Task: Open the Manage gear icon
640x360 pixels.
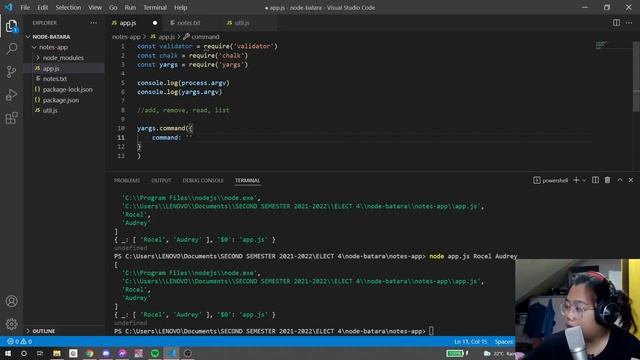Action: click(11, 324)
